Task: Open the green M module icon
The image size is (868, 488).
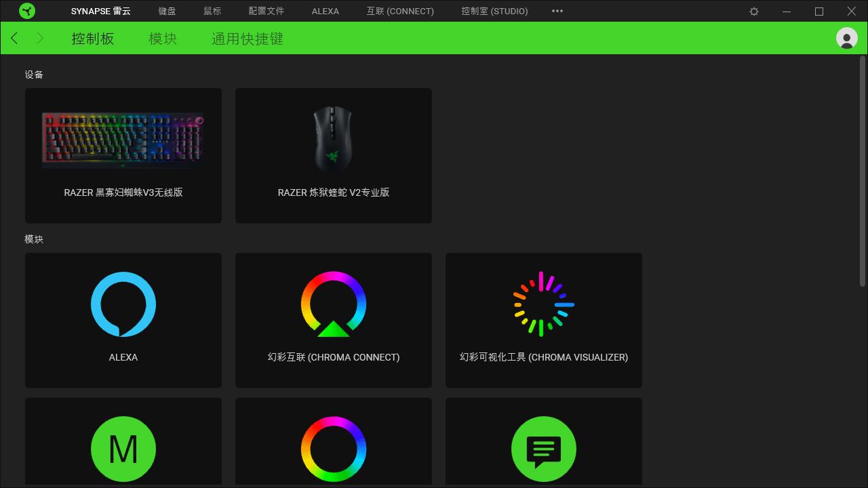Action: point(123,449)
